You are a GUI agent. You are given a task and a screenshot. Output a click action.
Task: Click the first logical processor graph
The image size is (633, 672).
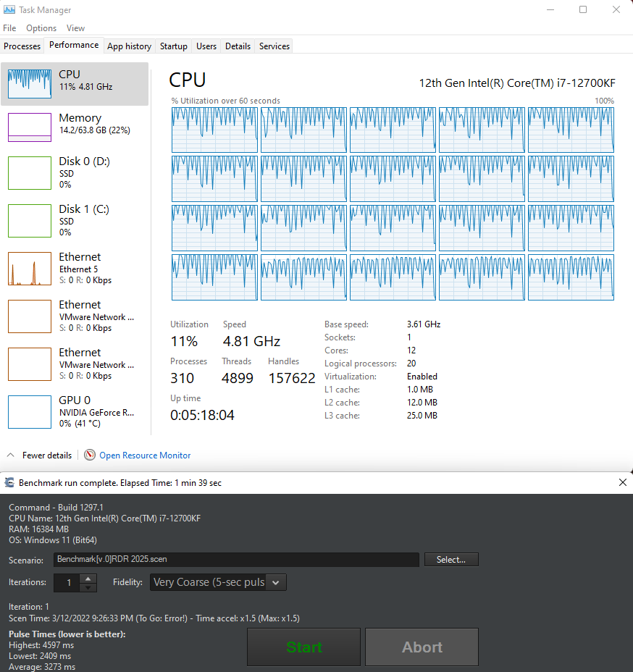coord(214,130)
